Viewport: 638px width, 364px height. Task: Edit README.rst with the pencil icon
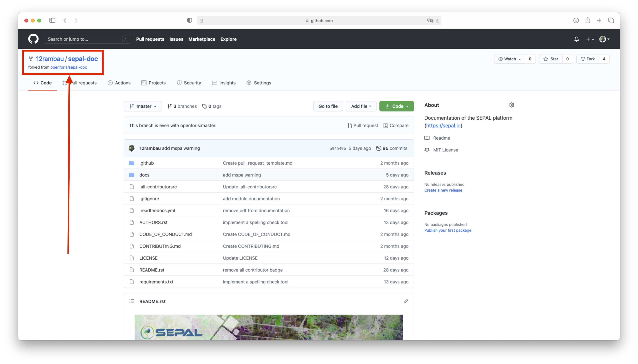coord(406,301)
